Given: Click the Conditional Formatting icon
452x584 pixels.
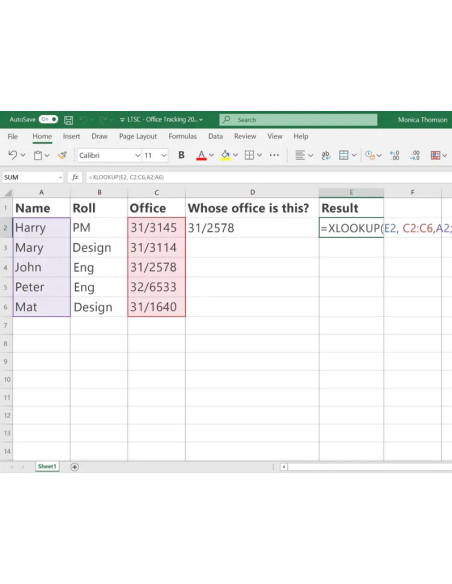Looking at the screenshot, I should (x=435, y=155).
